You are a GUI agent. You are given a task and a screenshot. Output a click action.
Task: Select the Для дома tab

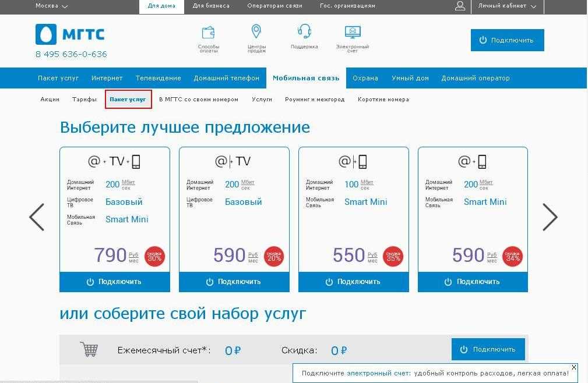click(161, 6)
